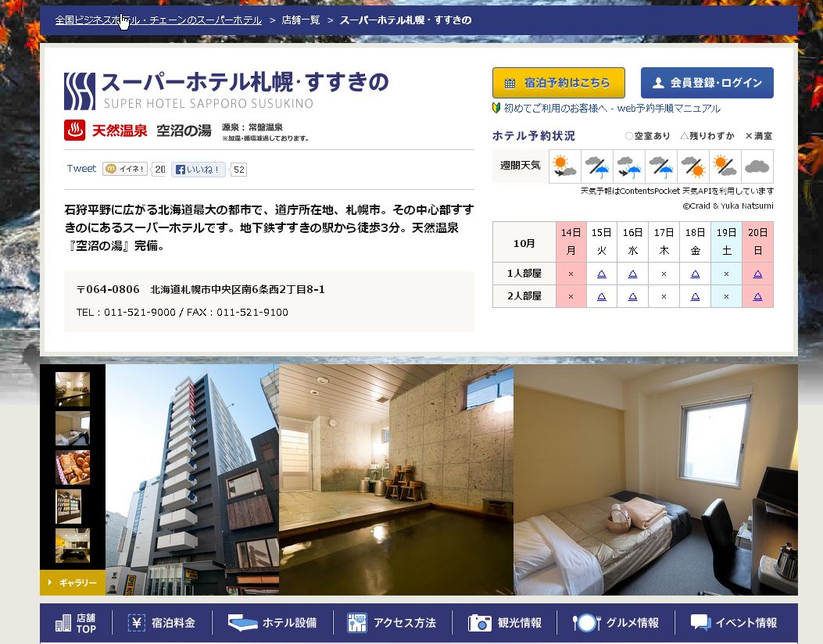Click the person icon on login button
Image resolution: width=823 pixels, height=644 pixels.
click(x=658, y=82)
